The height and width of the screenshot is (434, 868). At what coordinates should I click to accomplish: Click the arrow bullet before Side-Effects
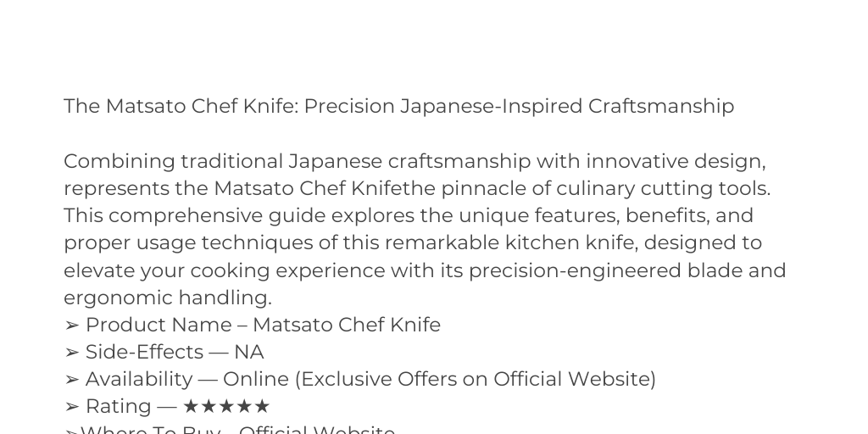[72, 352]
